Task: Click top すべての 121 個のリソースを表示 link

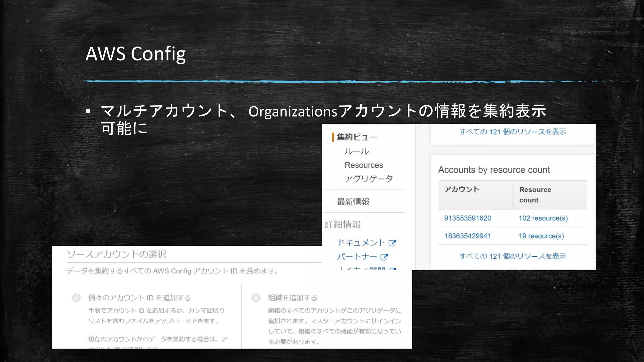Action: [x=513, y=132]
